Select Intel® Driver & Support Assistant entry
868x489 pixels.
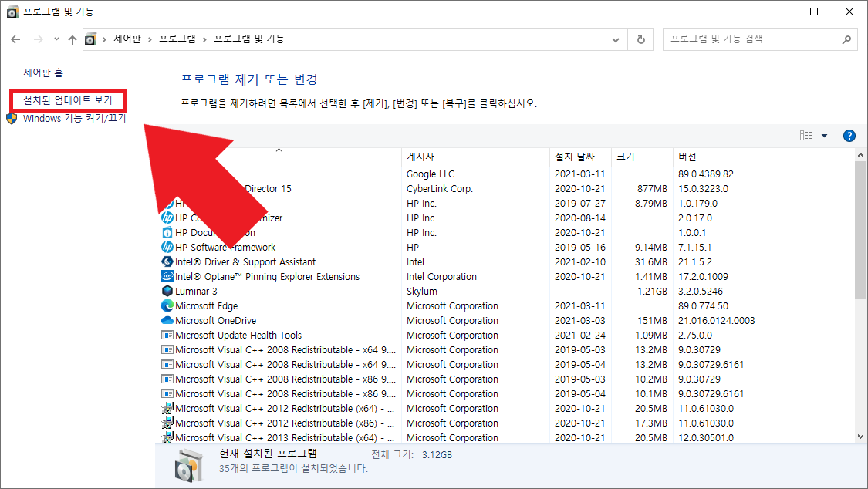(245, 262)
